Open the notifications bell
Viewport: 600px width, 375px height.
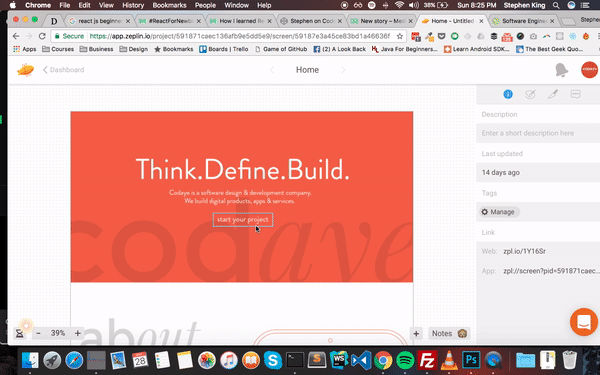(x=561, y=70)
